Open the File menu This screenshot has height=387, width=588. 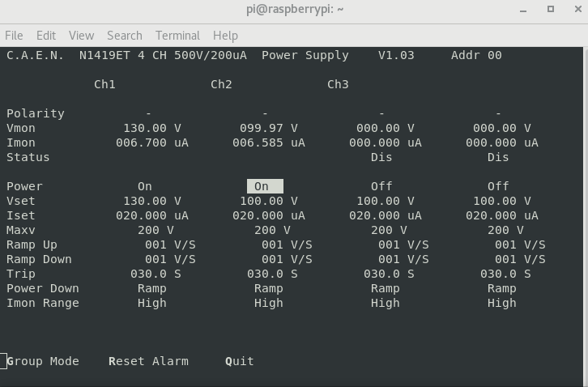click(x=14, y=36)
